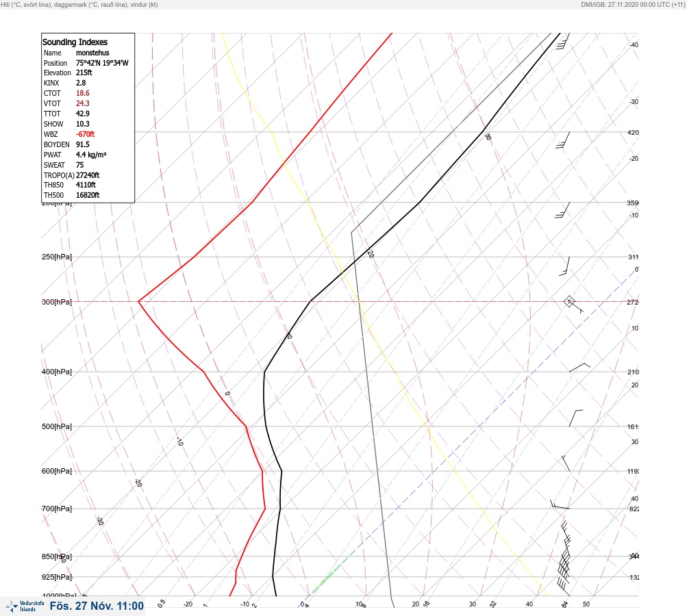The image size is (687, 616).
Task: Click the VTOT value 24.3
Action: pyautogui.click(x=82, y=103)
